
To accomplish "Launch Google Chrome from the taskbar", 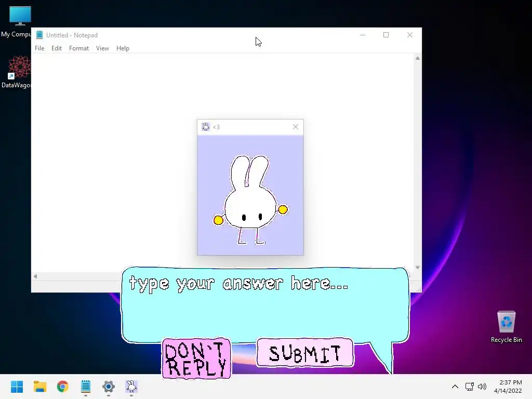I will [x=63, y=387].
